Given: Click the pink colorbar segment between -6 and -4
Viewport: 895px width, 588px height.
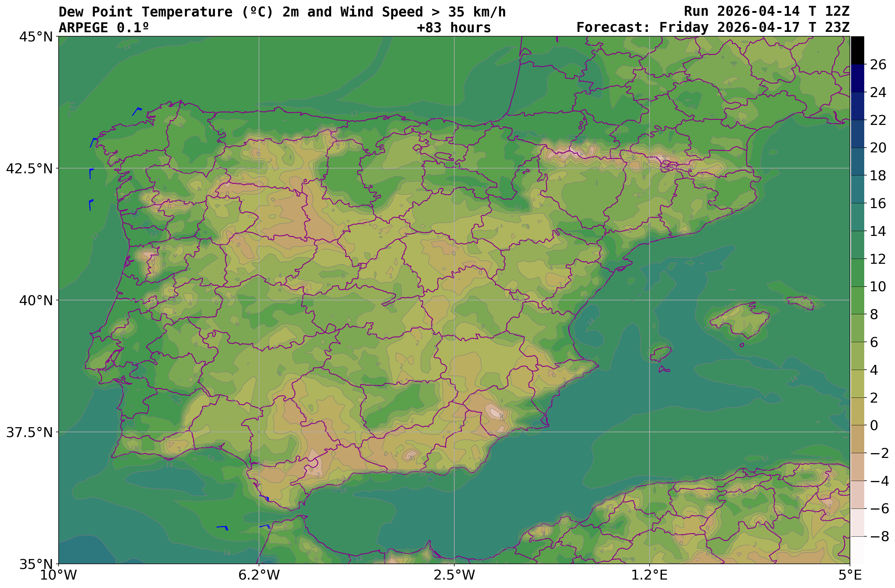Looking at the screenshot, I should [857, 495].
